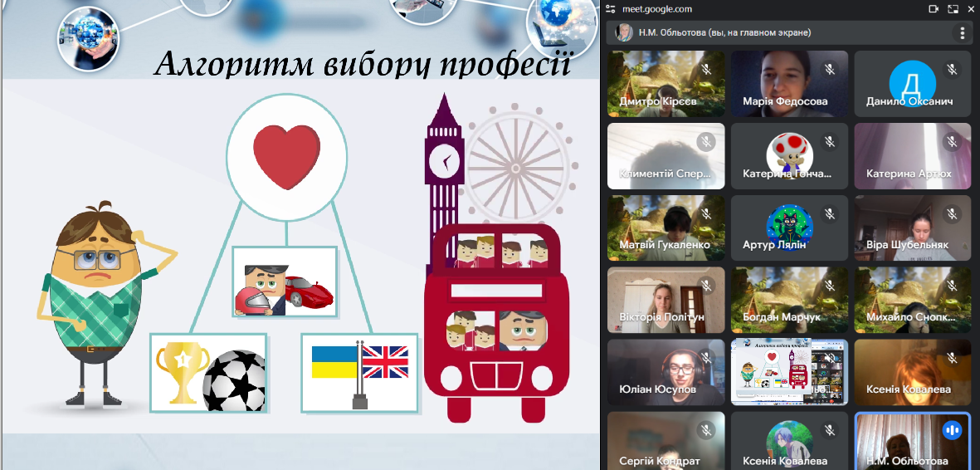Click the racer with red car picture
Viewport: 980px width, 470px height.
click(285, 282)
